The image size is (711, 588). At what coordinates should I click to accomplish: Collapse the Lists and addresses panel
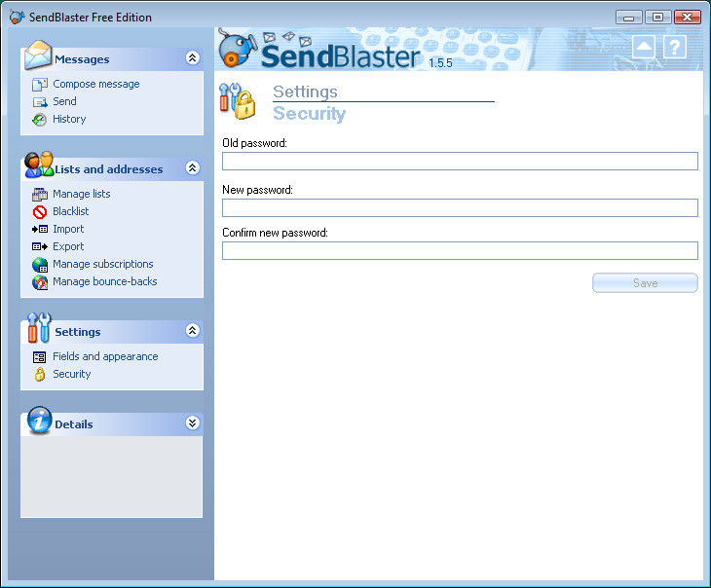click(192, 168)
